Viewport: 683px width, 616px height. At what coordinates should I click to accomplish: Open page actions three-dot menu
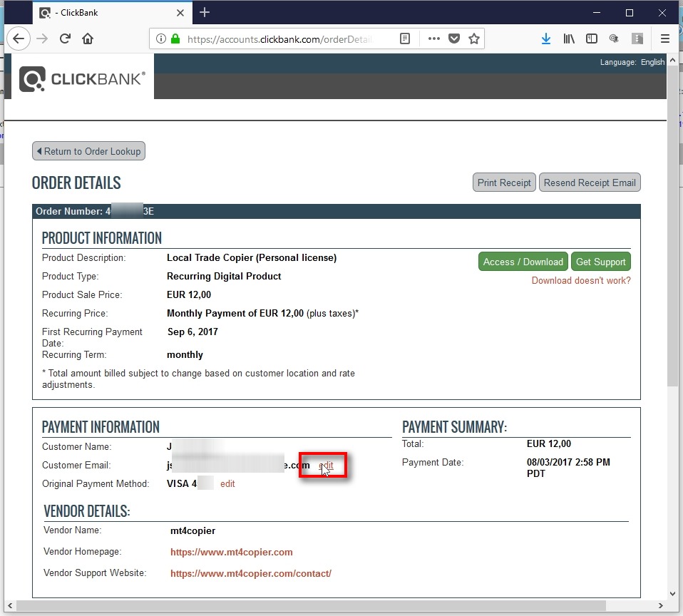(434, 38)
